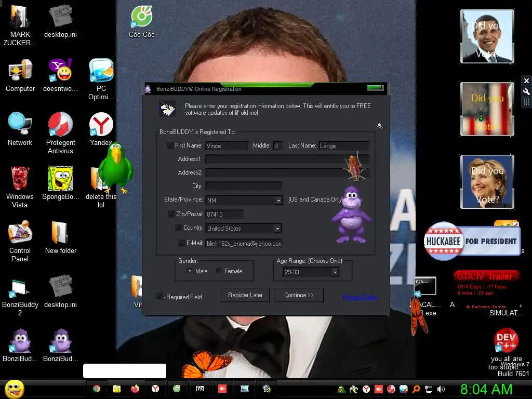Viewport: 532px width, 399px height.
Task: Expand the Country dropdown
Action: (277, 229)
